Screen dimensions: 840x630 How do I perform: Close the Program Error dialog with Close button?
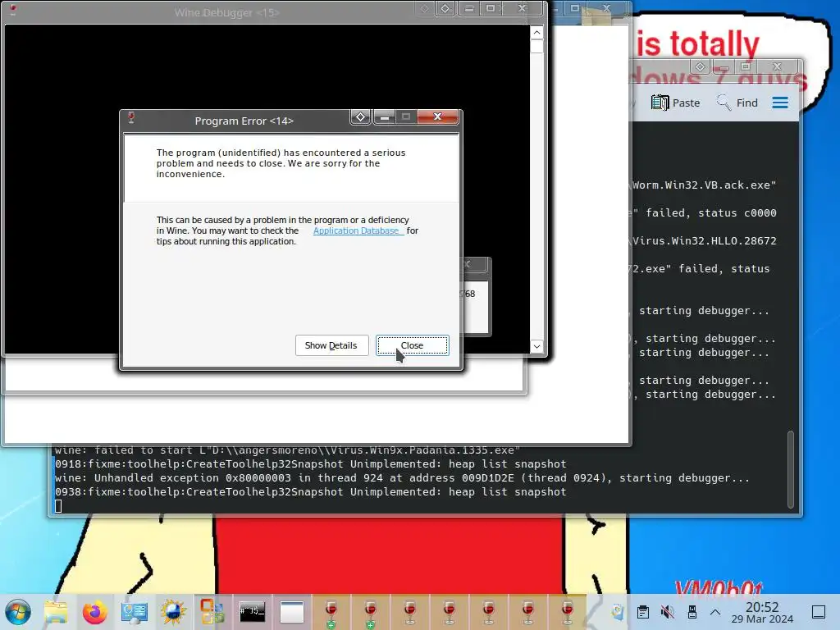pyautogui.click(x=412, y=345)
